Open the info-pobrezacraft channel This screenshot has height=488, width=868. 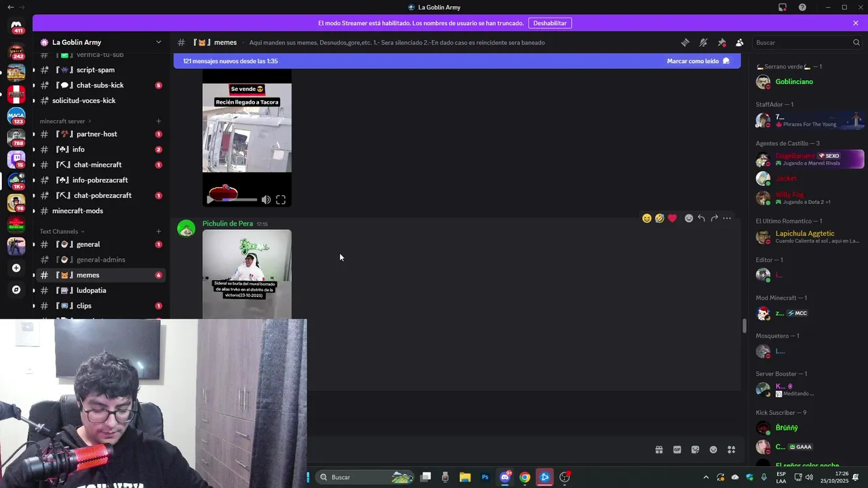pyautogui.click(x=99, y=180)
